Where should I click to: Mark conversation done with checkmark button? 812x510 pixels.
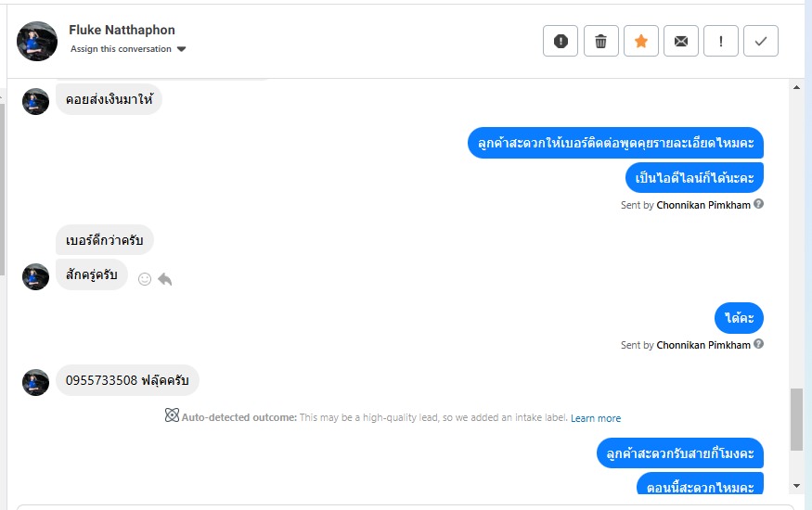761,41
